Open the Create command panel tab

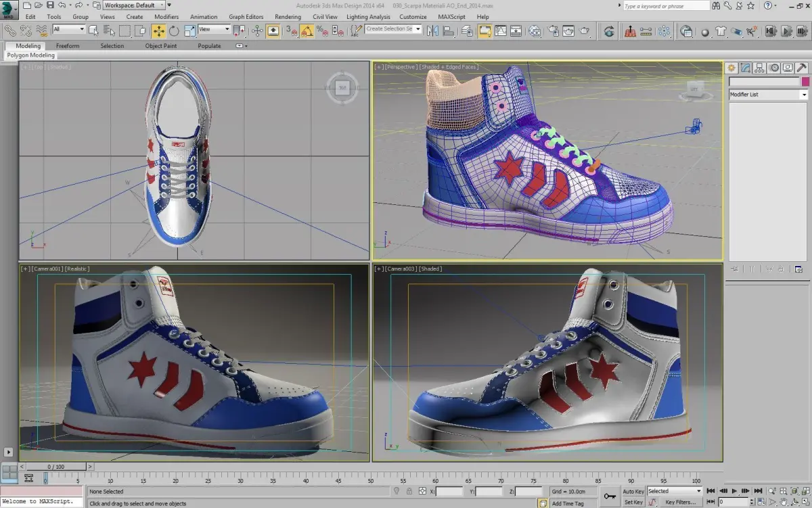pos(731,68)
